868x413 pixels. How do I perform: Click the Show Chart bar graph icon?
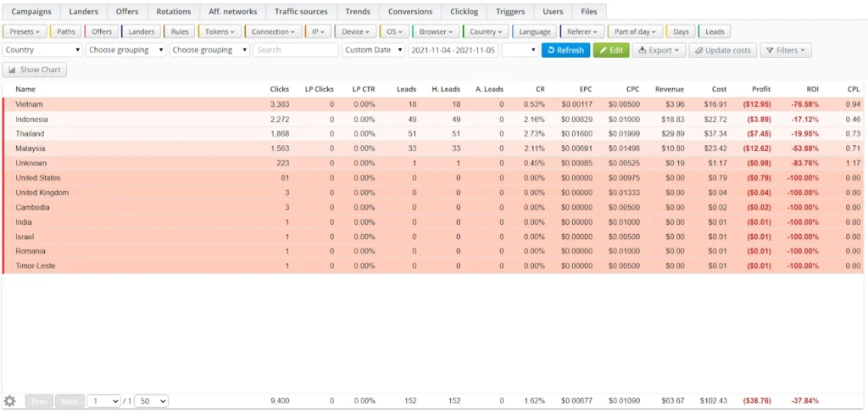pyautogui.click(x=12, y=70)
